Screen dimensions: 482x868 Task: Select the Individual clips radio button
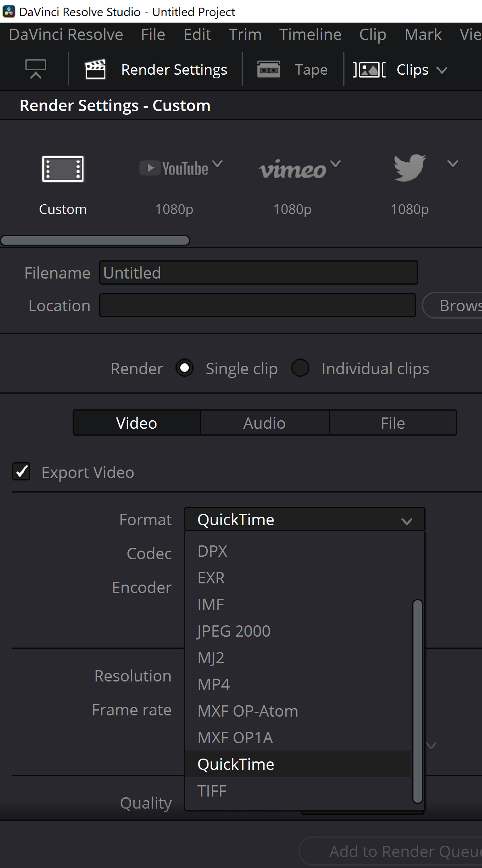[300, 368]
